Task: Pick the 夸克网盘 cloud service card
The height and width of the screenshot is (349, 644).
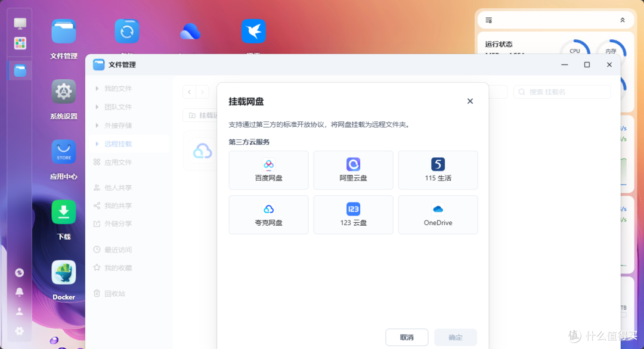Action: point(268,215)
